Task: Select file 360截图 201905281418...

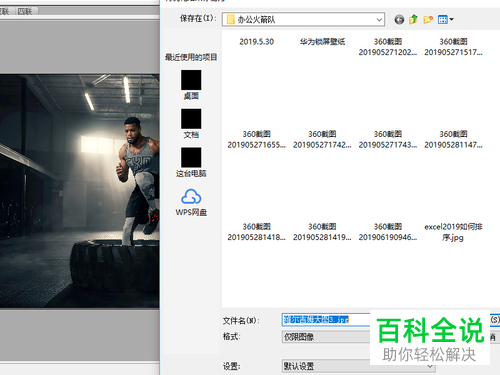Action: (256, 232)
